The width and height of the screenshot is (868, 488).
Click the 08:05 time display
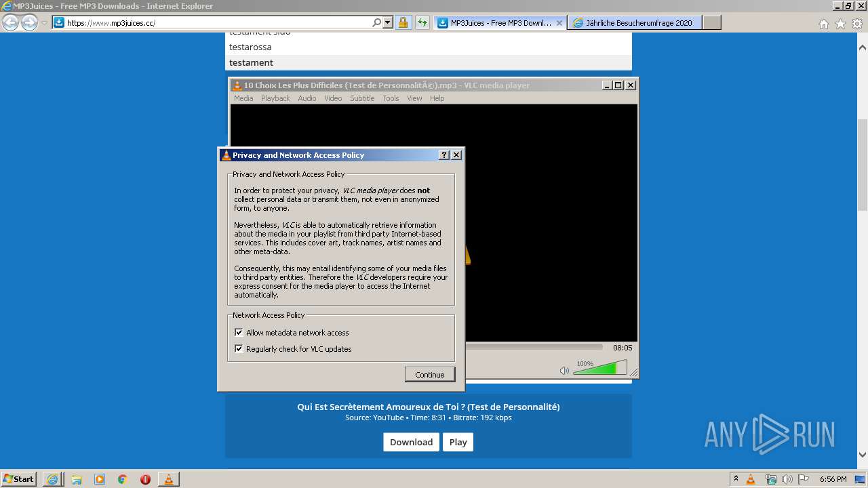pyautogui.click(x=623, y=348)
